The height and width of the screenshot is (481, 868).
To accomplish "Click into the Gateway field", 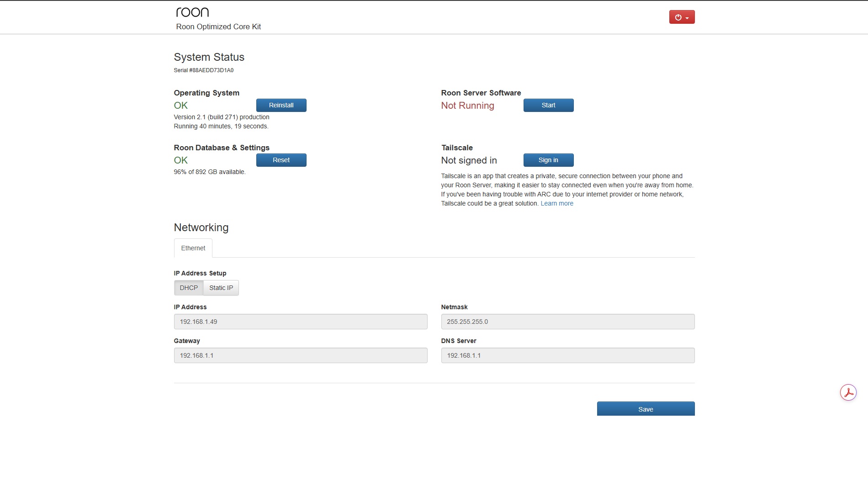I will click(301, 355).
